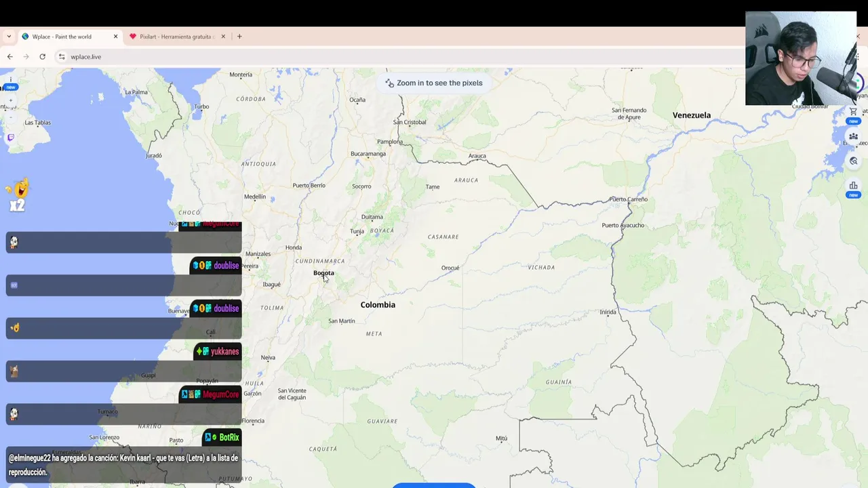This screenshot has height=488, width=868.
Task: Click the CAQUETÁ region label
Action: [x=323, y=449]
